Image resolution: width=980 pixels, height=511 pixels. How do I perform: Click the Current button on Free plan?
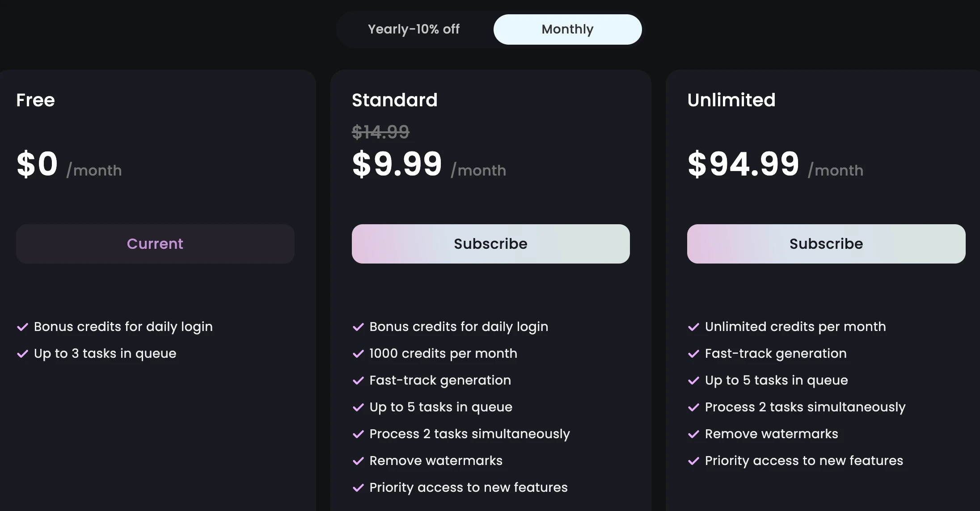tap(155, 244)
